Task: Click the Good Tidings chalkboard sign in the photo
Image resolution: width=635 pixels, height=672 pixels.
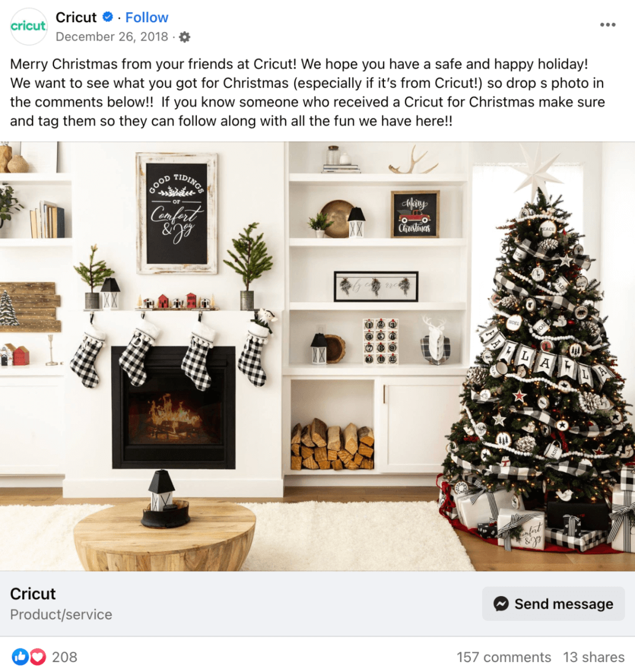Action: [176, 213]
